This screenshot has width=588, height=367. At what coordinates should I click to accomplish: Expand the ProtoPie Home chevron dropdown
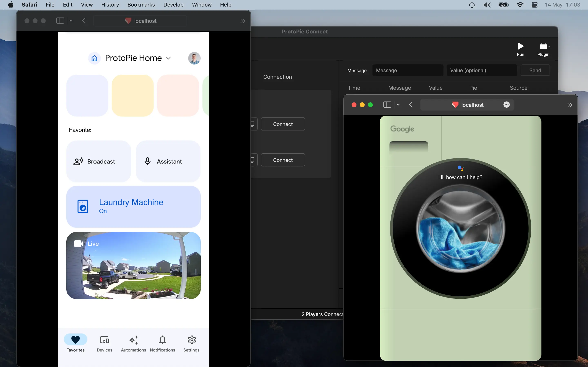(168, 58)
